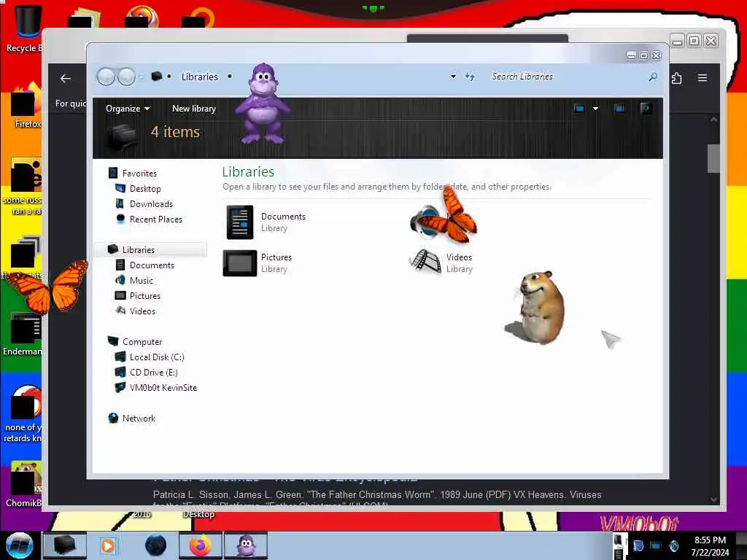Click the change view icon
This screenshot has height=560, width=747.
tap(579, 109)
